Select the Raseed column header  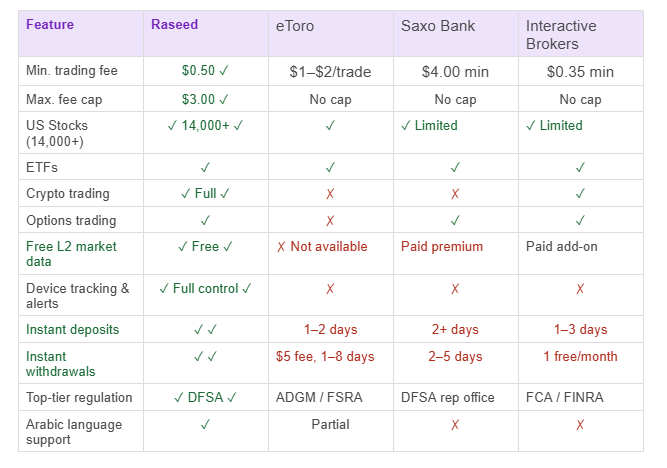(174, 24)
